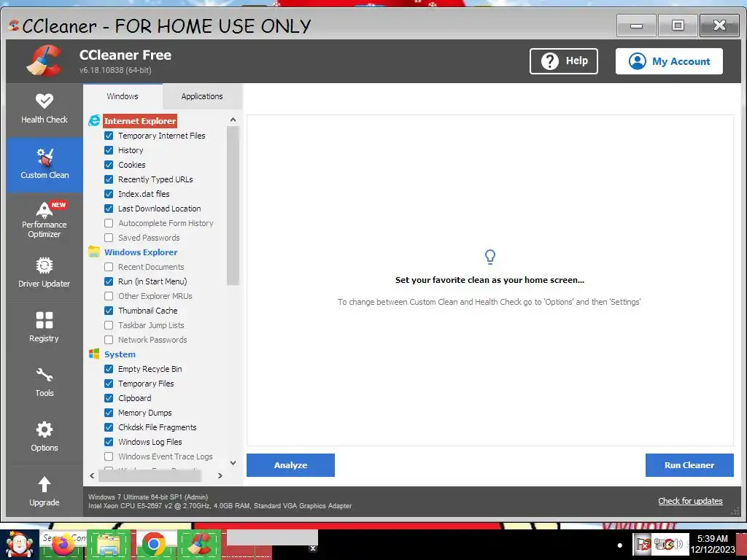
Task: Open file explorer from the taskbar
Action: pos(108,544)
